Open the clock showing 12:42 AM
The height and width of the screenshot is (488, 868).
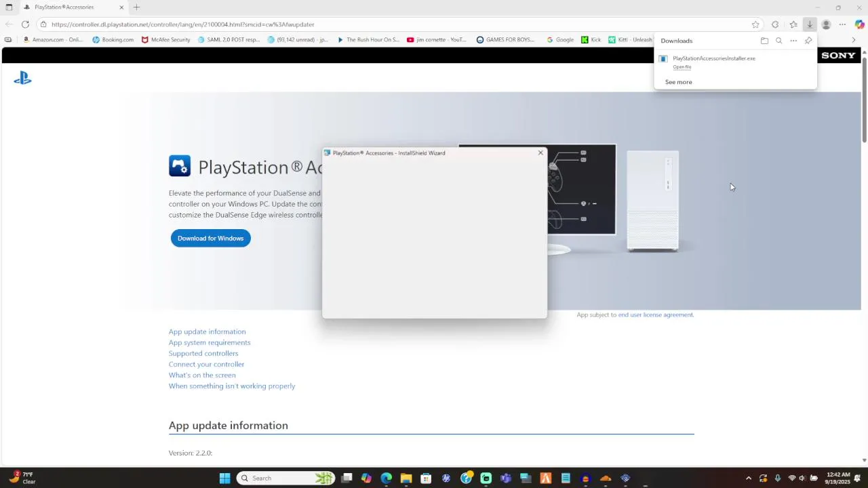click(x=839, y=479)
